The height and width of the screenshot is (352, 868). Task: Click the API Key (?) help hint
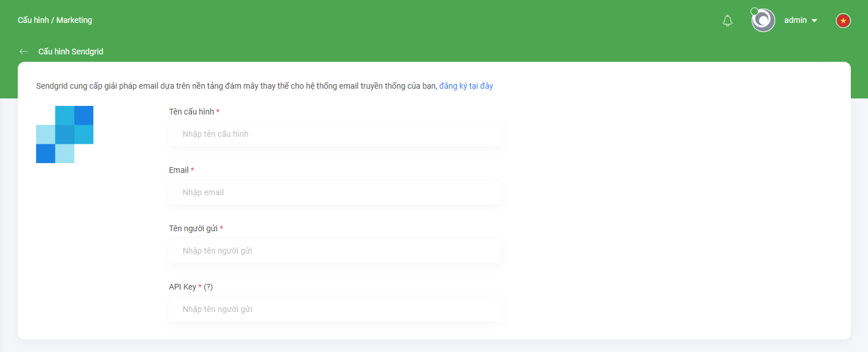208,287
